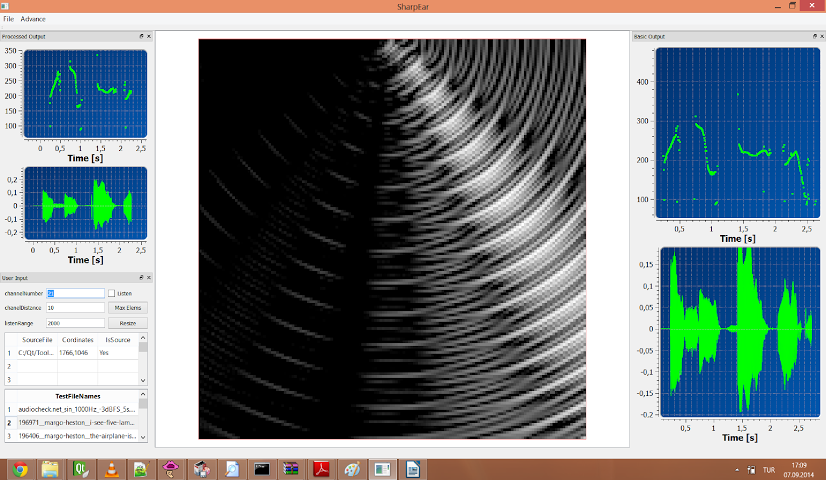Select the C:/Qt/Tool... source file cell
Image resolution: width=826 pixels, height=480 pixels.
37,352
